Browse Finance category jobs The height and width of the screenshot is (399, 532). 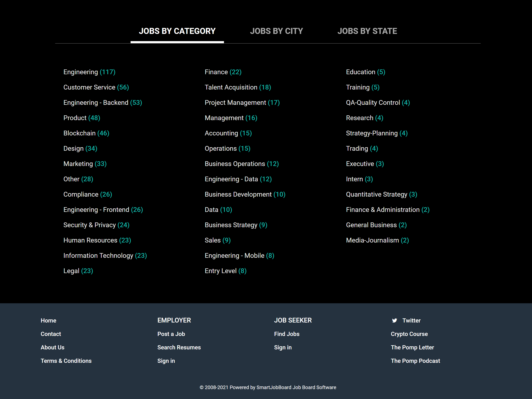click(216, 72)
